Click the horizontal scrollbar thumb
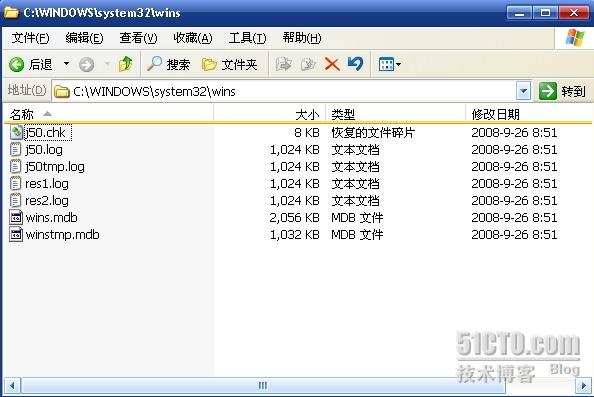 click(263, 386)
